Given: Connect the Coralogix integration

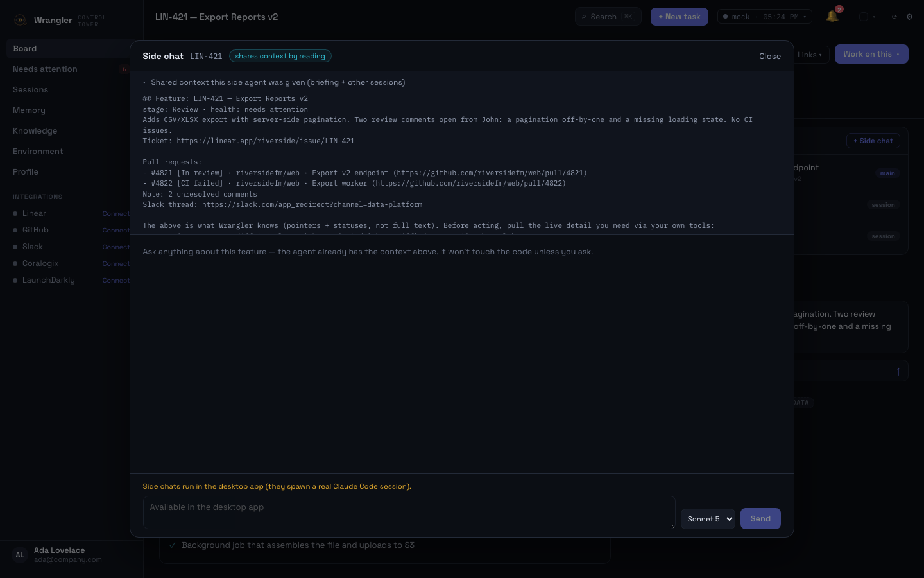Looking at the screenshot, I should 116,263.
